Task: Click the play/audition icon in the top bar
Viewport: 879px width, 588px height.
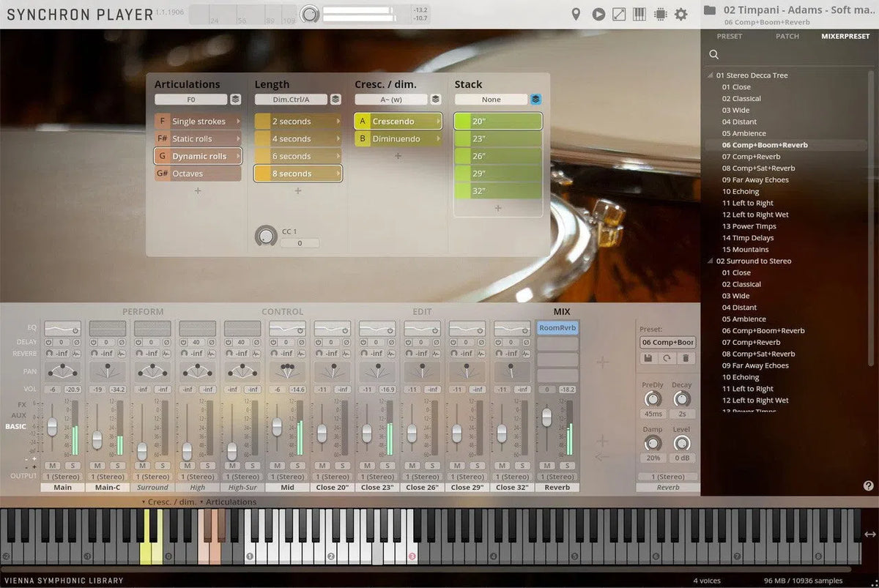Action: 599,13
